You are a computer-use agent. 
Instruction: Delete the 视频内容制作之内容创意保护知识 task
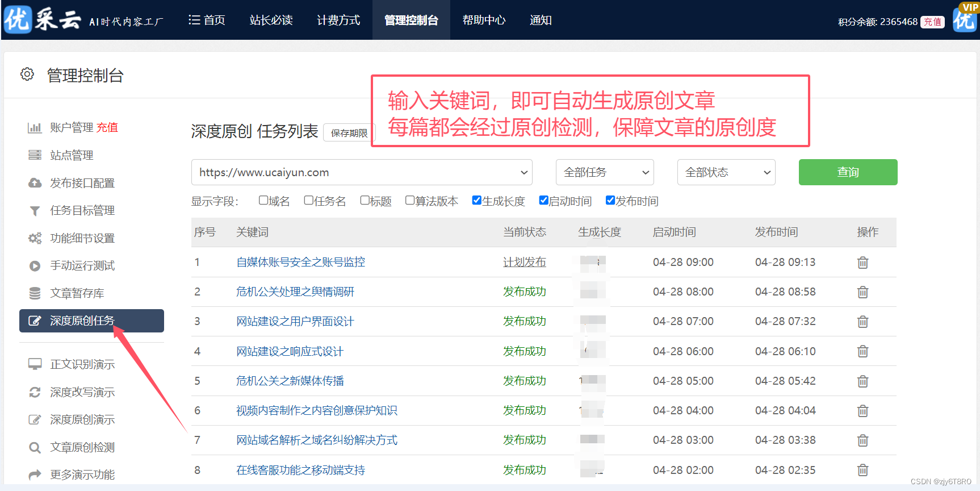click(862, 411)
